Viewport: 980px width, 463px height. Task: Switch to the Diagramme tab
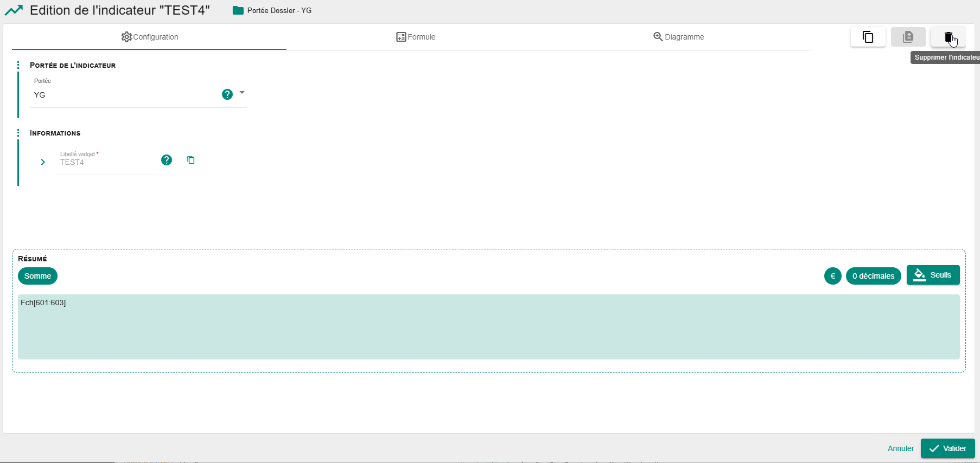tap(678, 37)
